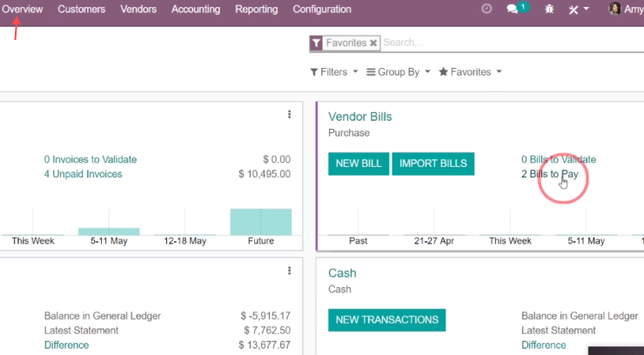This screenshot has width=644, height=355.
Task: Click the Search input field
Action: tap(512, 43)
